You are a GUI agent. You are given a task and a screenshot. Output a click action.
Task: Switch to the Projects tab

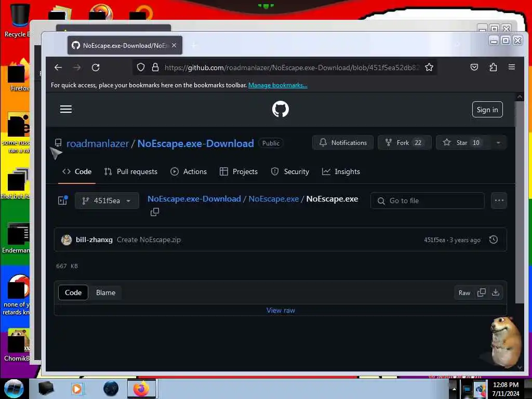[238, 171]
